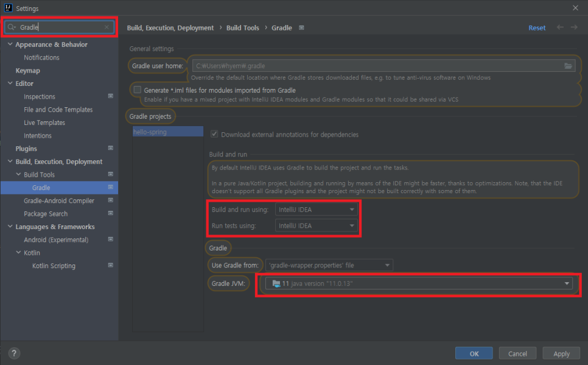
Task: Open Android (Experimental) settings
Action: click(x=56, y=239)
